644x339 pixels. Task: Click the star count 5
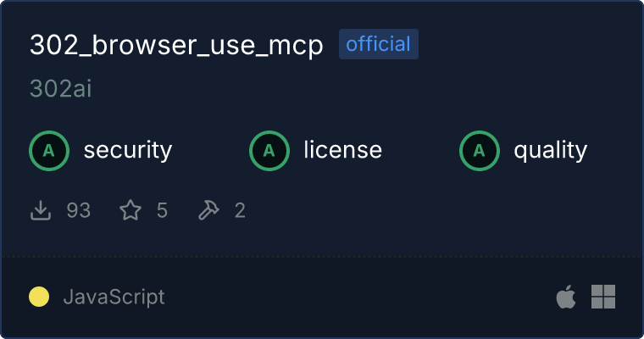162,210
